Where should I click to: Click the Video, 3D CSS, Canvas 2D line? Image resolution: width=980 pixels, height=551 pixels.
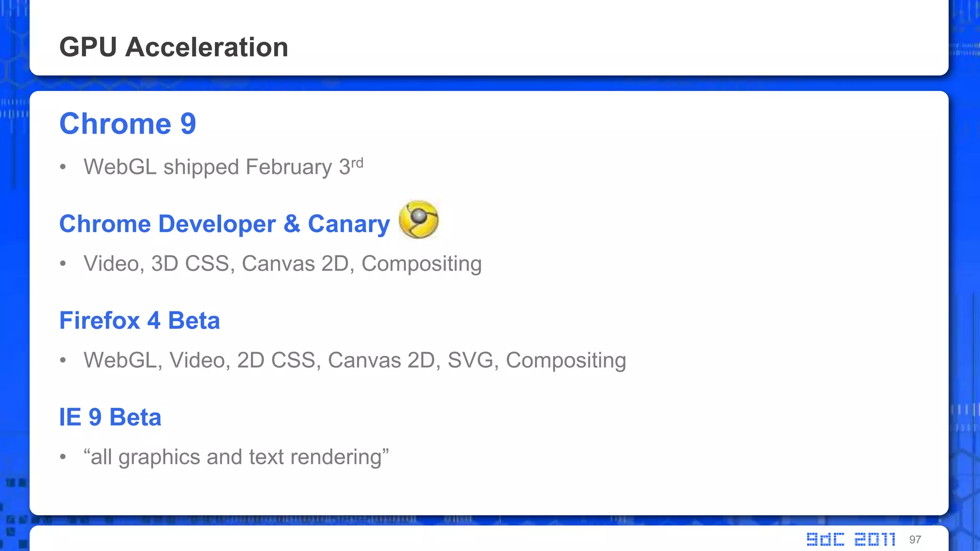tap(282, 264)
